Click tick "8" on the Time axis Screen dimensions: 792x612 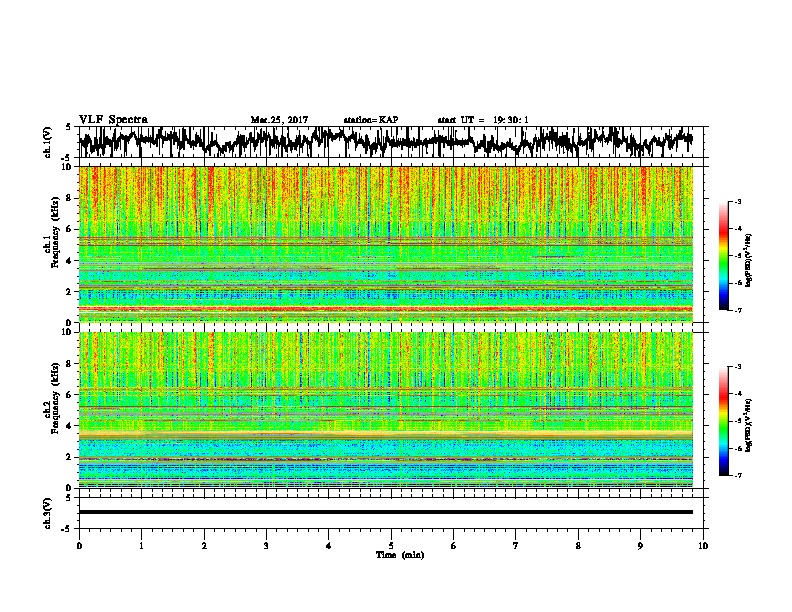point(578,546)
